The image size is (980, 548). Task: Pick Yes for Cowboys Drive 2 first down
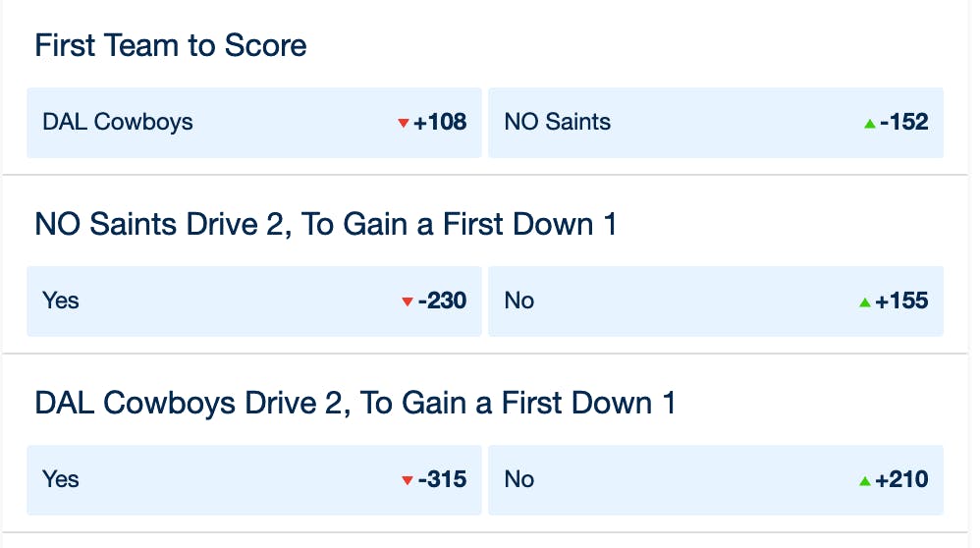point(253,480)
